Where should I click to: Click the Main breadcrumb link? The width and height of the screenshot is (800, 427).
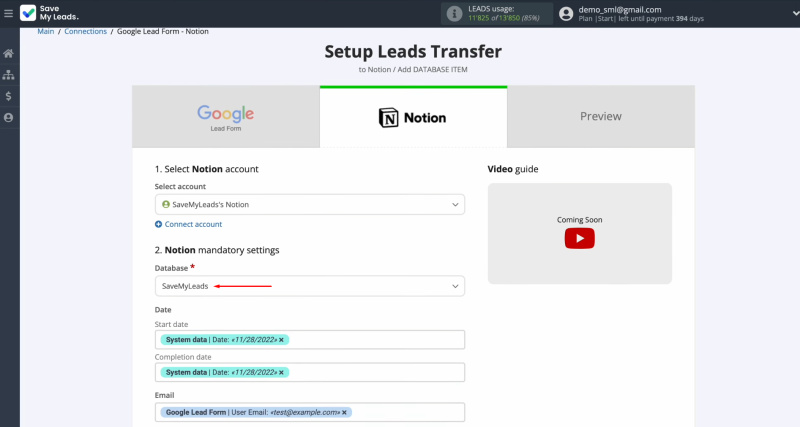tap(45, 31)
